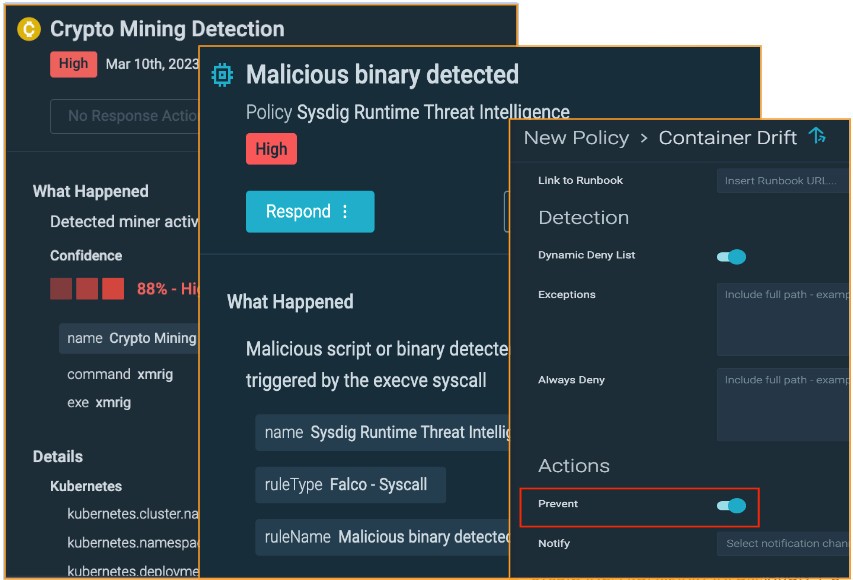
Task: Click the Details heading in Crypto Mining panel
Action: (x=58, y=456)
